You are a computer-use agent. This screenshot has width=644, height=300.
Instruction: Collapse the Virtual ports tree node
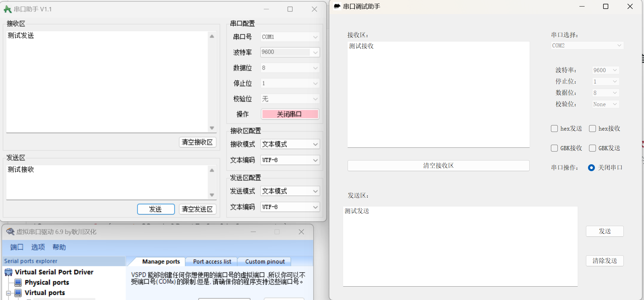[x=9, y=293]
